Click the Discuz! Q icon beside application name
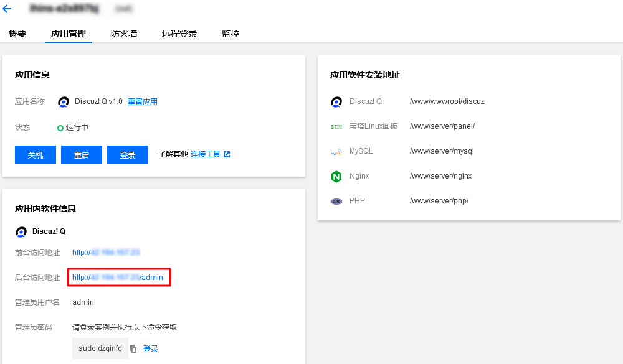This screenshot has width=623, height=364. 63,102
